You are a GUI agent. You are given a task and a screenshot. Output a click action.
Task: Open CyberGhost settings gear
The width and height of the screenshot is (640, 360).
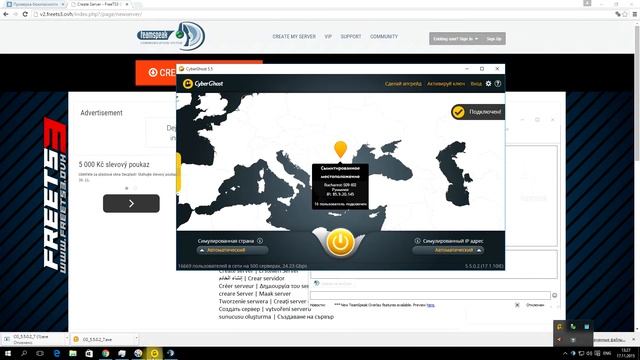click(x=488, y=84)
